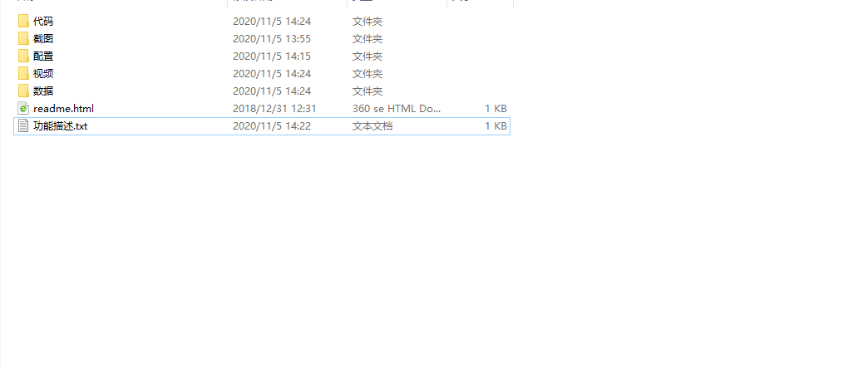Select the 数据 folder icon
This screenshot has width=868, height=368.
tap(23, 91)
